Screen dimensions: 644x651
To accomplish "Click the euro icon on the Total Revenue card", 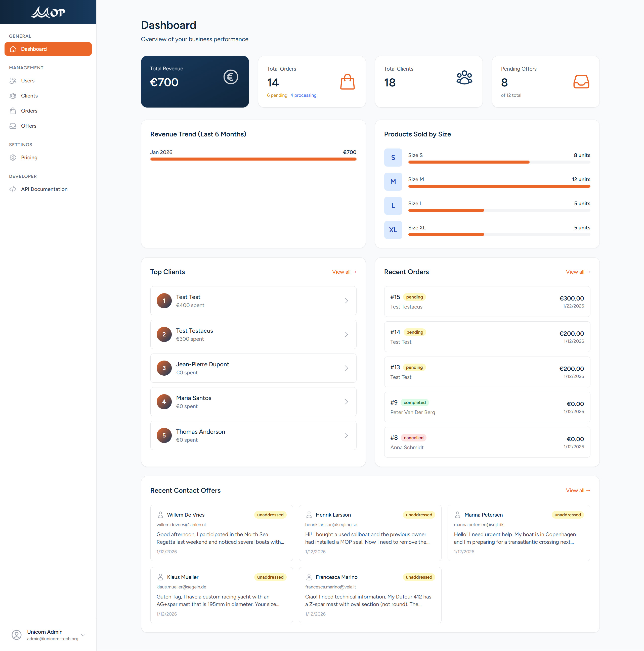I will pyautogui.click(x=231, y=77).
